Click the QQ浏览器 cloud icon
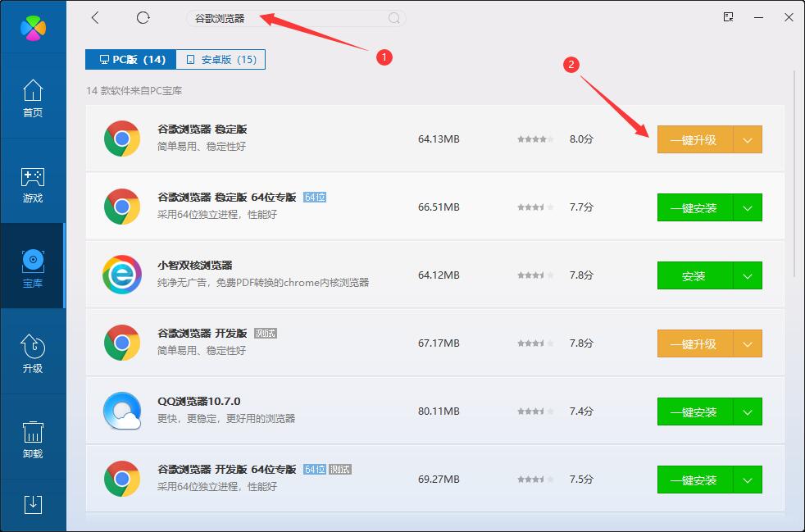805x532 pixels. 122,411
